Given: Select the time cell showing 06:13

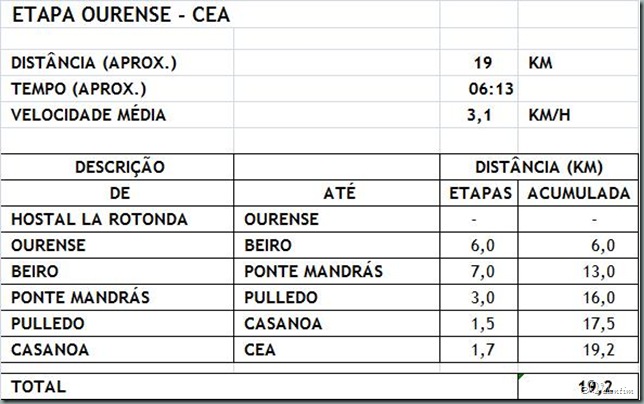Looking at the screenshot, I should click(x=478, y=89).
